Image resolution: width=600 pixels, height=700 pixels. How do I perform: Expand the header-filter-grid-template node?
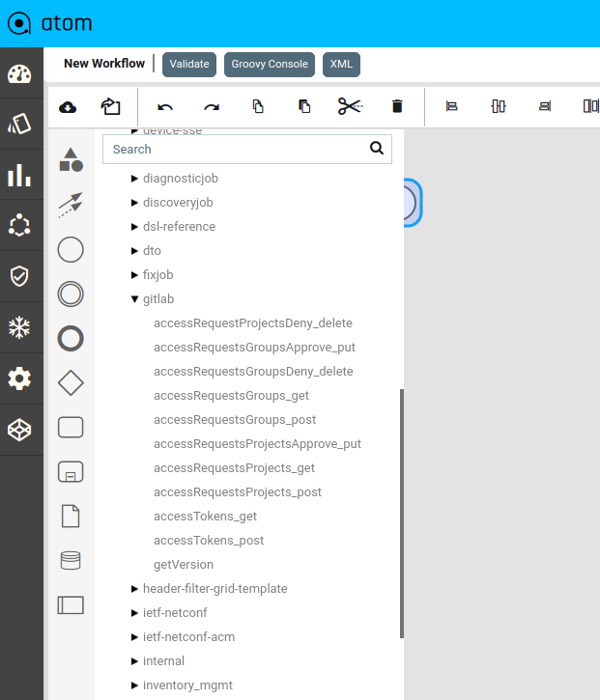tap(134, 589)
